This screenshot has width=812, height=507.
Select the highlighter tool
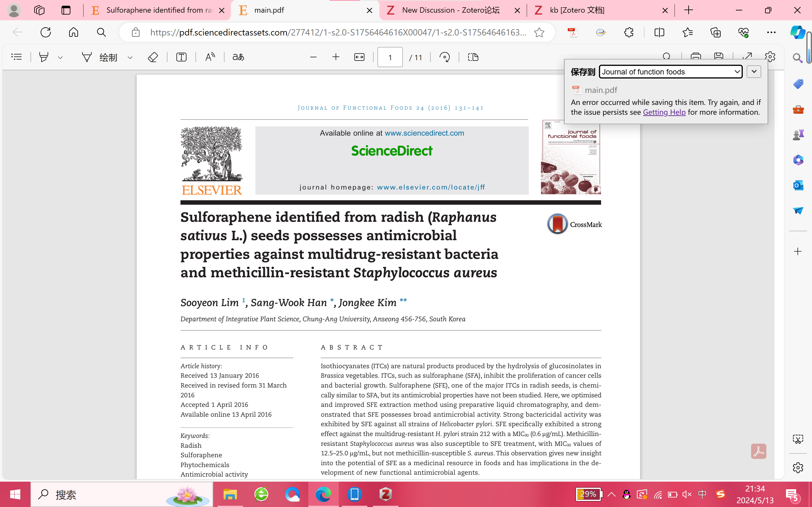44,57
